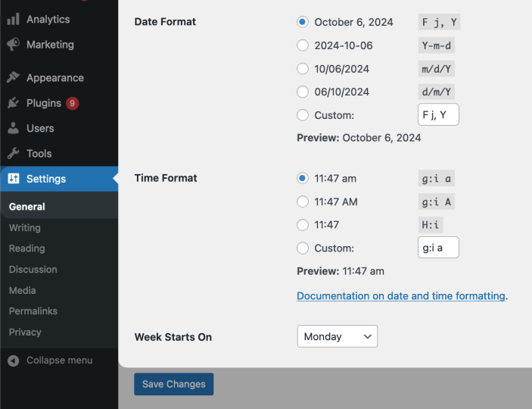The height and width of the screenshot is (409, 532).
Task: Open the Discussion settings submenu item
Action: coord(33,270)
